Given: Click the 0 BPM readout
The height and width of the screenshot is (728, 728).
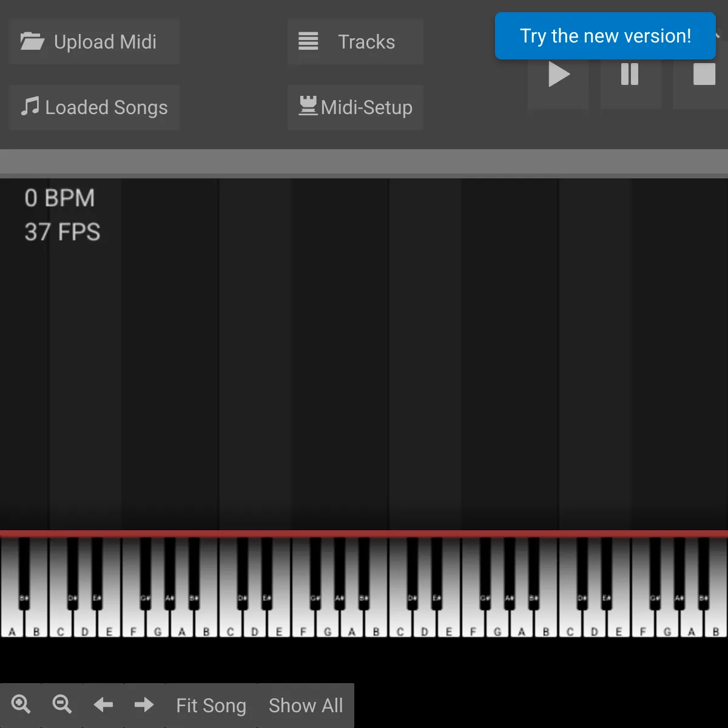Looking at the screenshot, I should coord(59,198).
